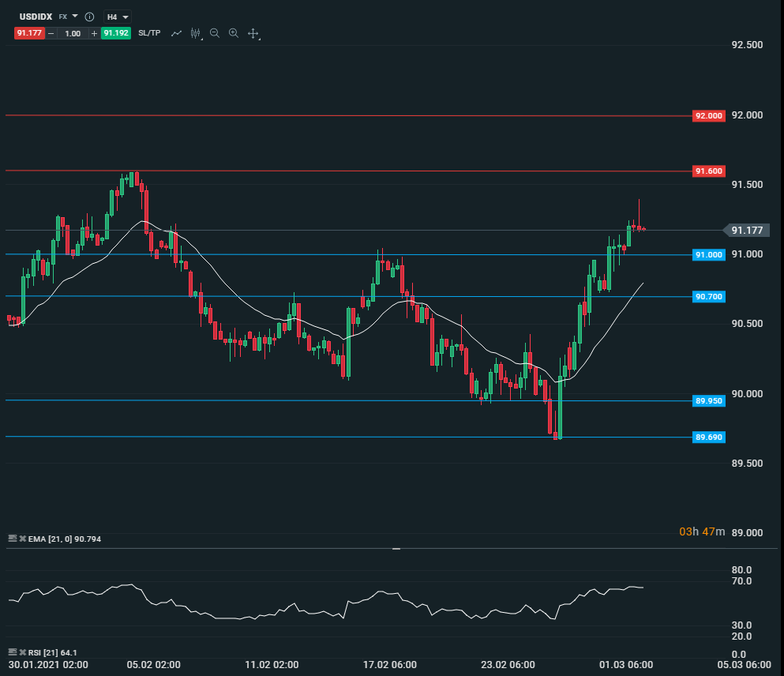Open the SL/TP settings
This screenshot has width=784, height=676.
click(x=149, y=33)
